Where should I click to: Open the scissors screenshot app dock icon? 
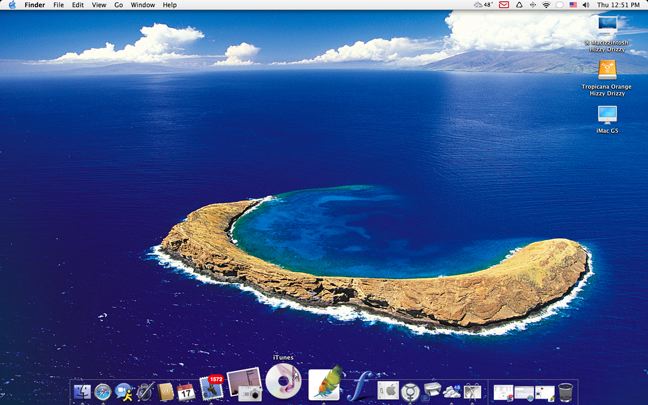click(472, 391)
